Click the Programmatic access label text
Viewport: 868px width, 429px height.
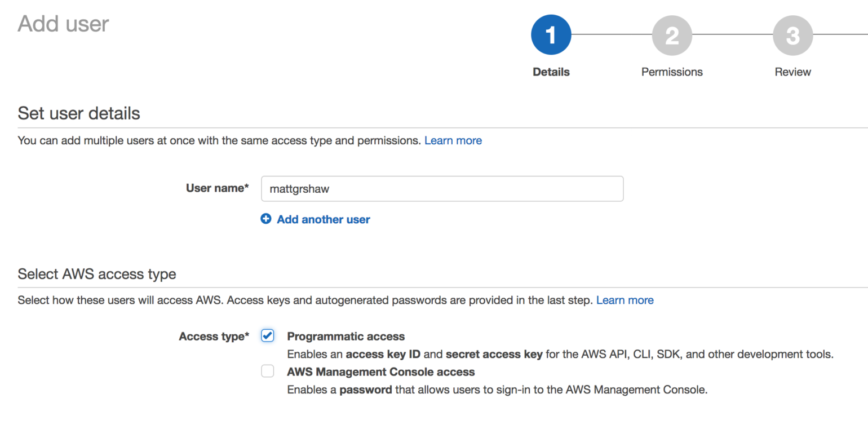pos(346,337)
